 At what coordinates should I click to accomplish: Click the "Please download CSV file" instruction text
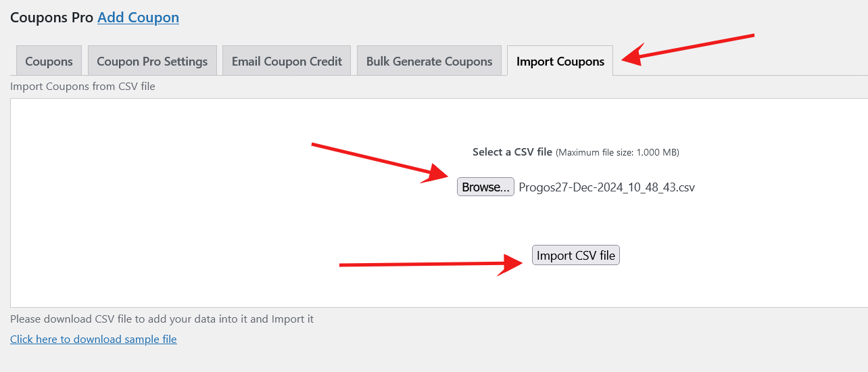pos(162,319)
